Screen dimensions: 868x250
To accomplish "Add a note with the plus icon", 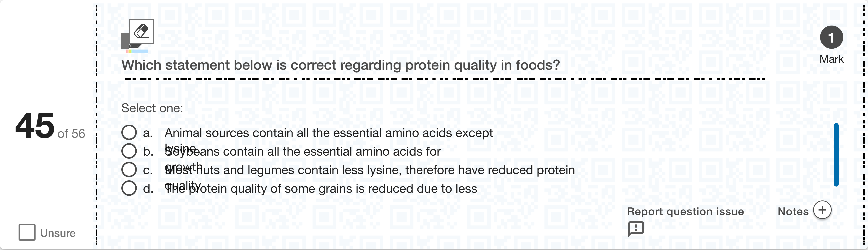I will 822,210.
